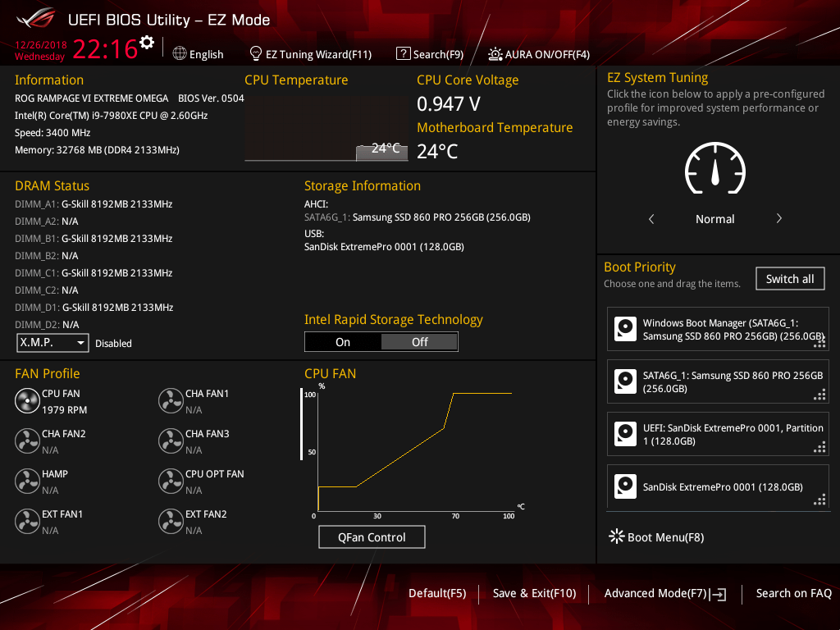Image resolution: width=840 pixels, height=630 pixels.
Task: Click drag handle on Windows Boot Manager entry
Action: coord(819,342)
